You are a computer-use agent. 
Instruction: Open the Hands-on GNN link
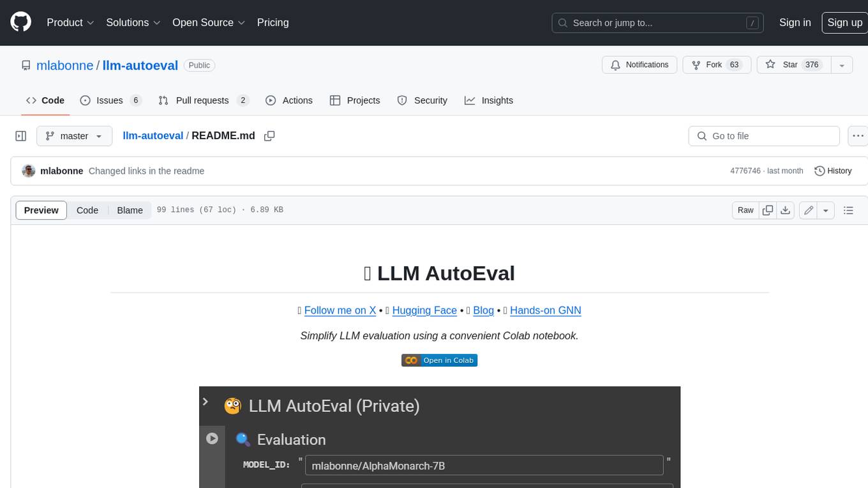pyautogui.click(x=546, y=310)
